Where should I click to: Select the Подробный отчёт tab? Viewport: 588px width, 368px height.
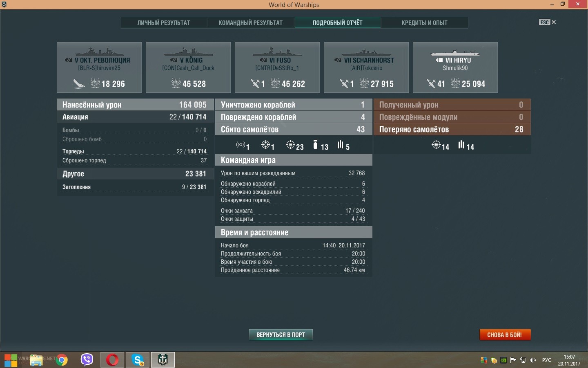338,23
